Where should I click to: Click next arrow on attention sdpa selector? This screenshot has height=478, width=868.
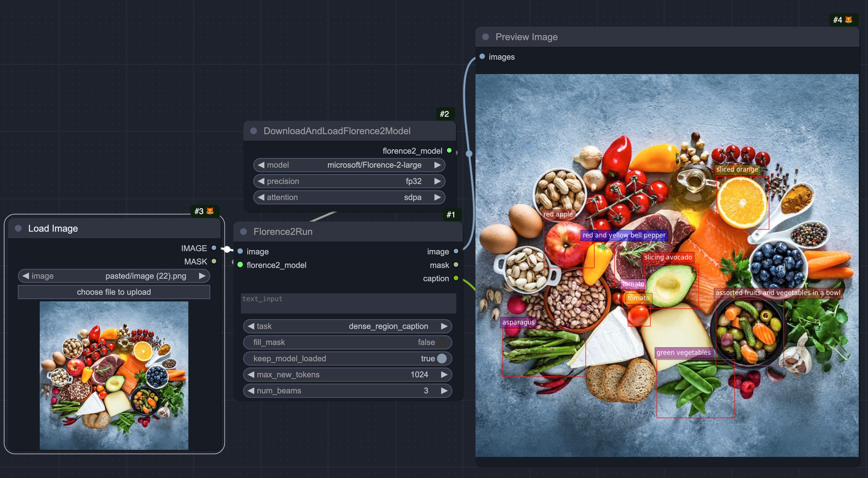[x=437, y=197]
